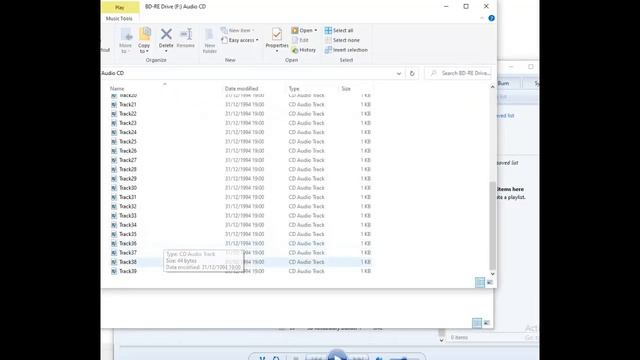Sort by the Type column header
This screenshot has height=360, width=640.
click(294, 89)
